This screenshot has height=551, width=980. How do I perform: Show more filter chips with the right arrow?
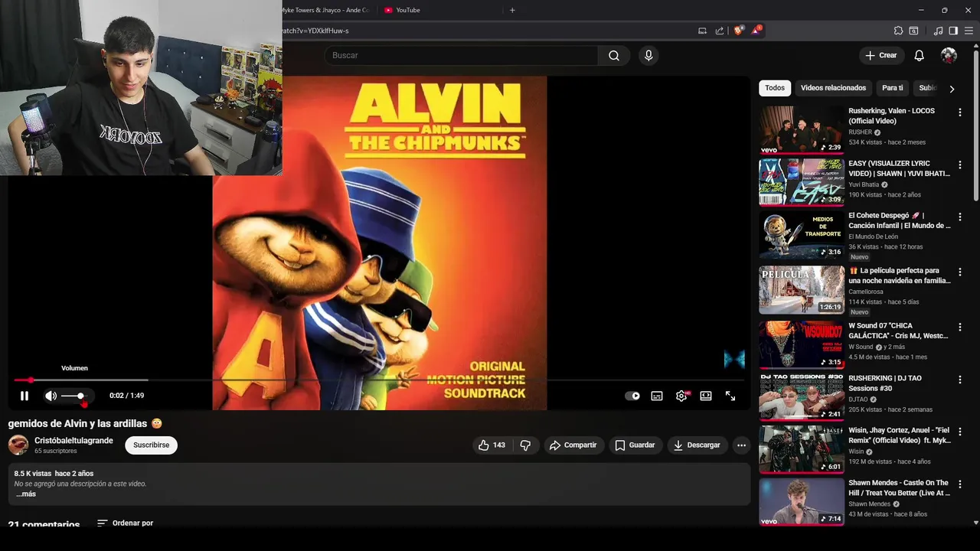[x=952, y=89]
